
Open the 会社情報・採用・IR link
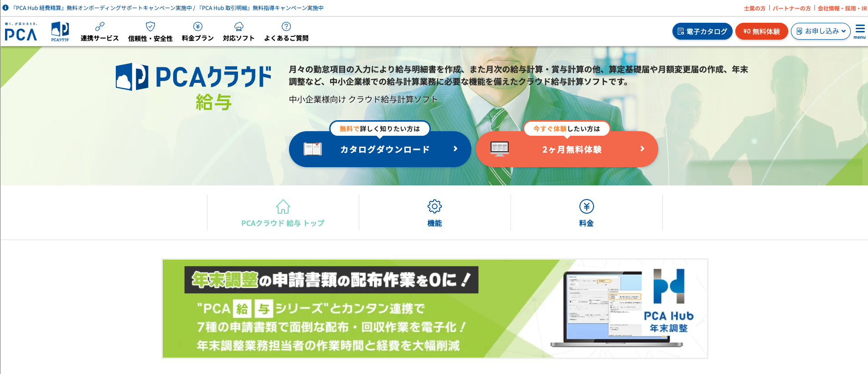pos(842,8)
